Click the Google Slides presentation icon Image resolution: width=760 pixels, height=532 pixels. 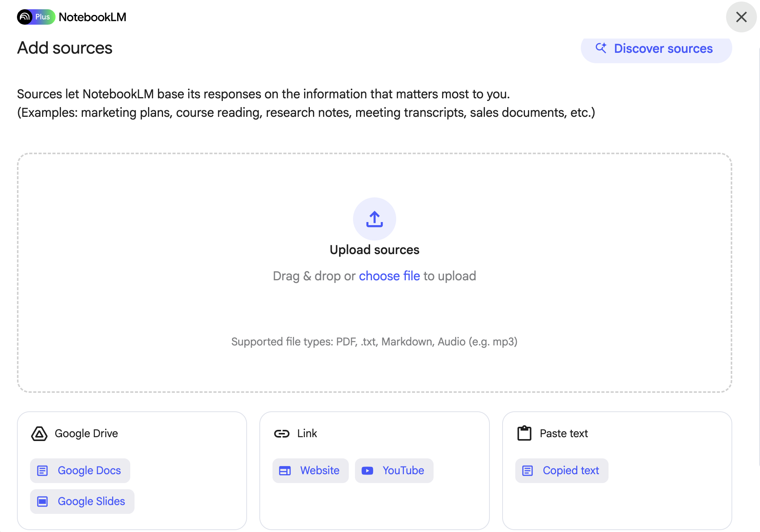42,502
